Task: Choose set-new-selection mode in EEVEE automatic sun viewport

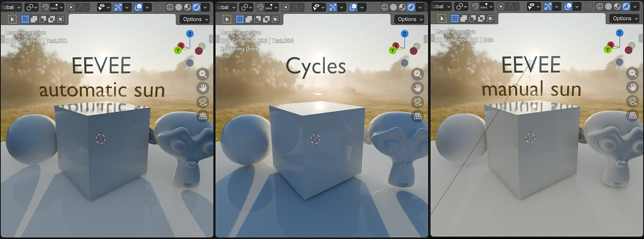Action: tap(25, 19)
